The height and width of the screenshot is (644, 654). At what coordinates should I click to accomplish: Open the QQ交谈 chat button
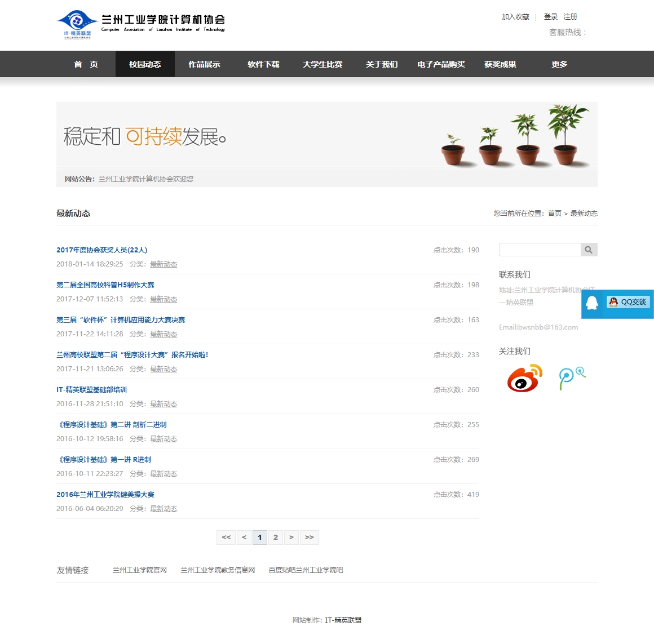tap(628, 302)
